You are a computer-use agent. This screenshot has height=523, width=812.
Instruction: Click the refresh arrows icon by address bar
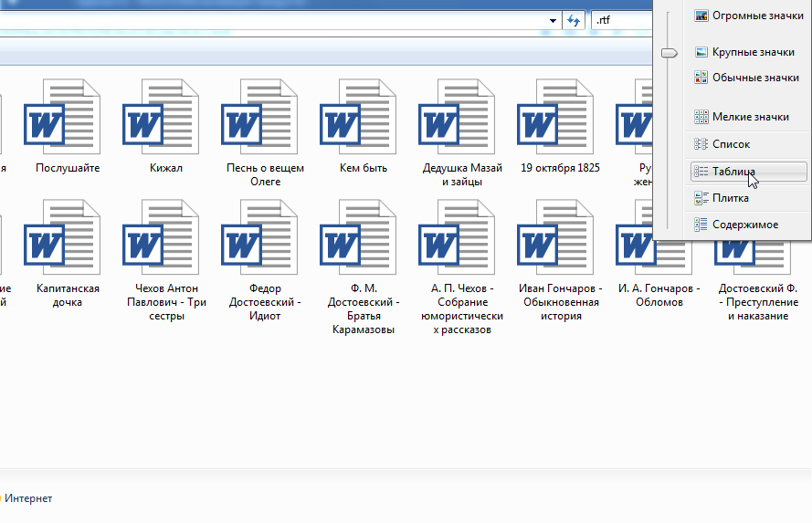[574, 21]
